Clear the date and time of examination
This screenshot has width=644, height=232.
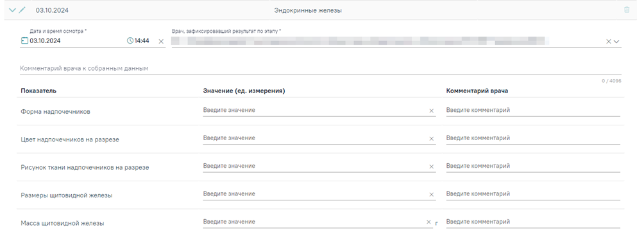(x=161, y=41)
